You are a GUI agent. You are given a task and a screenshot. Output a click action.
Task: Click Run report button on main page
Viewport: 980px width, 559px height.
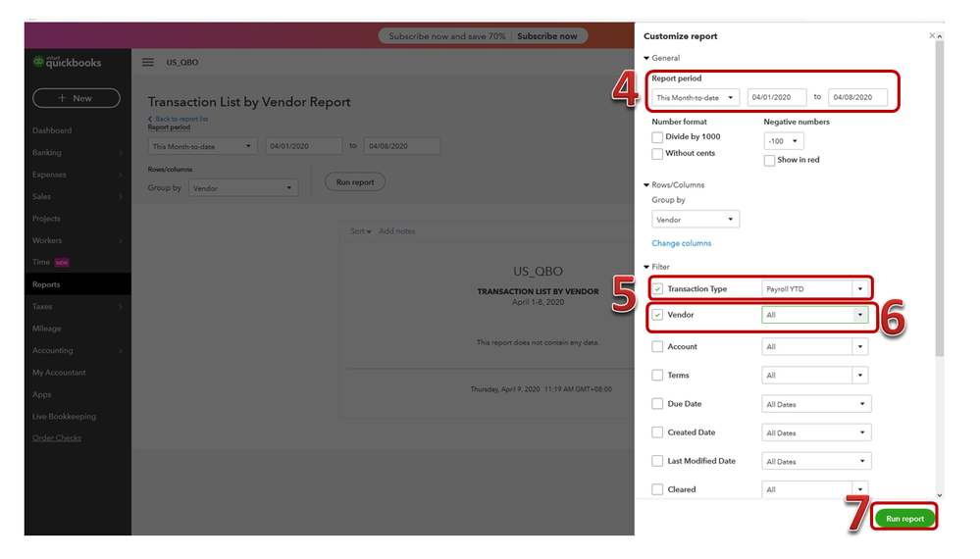(x=355, y=182)
